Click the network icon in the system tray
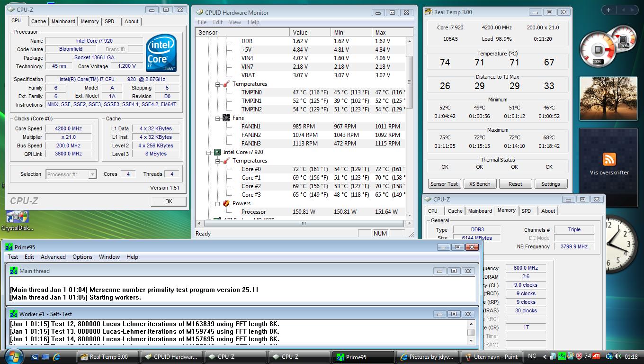644x364 pixels. 608,356
